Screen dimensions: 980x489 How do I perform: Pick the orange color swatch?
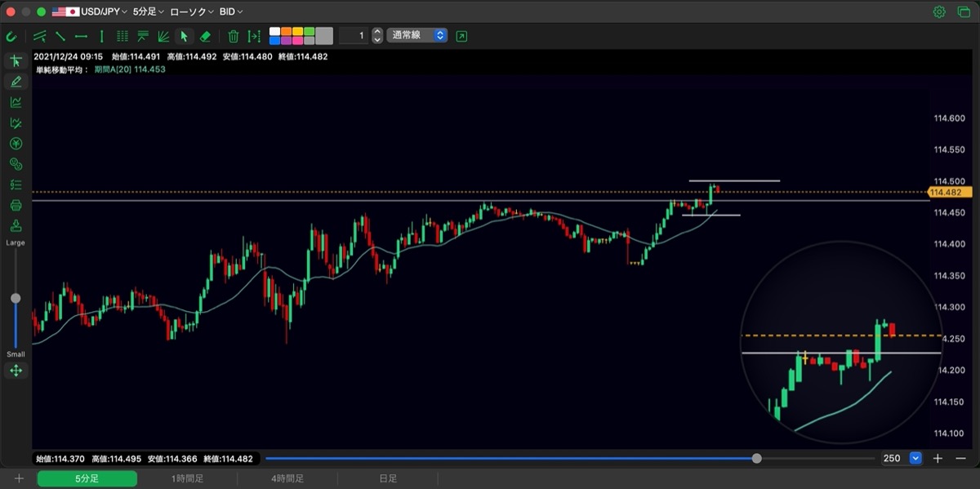pos(286,32)
